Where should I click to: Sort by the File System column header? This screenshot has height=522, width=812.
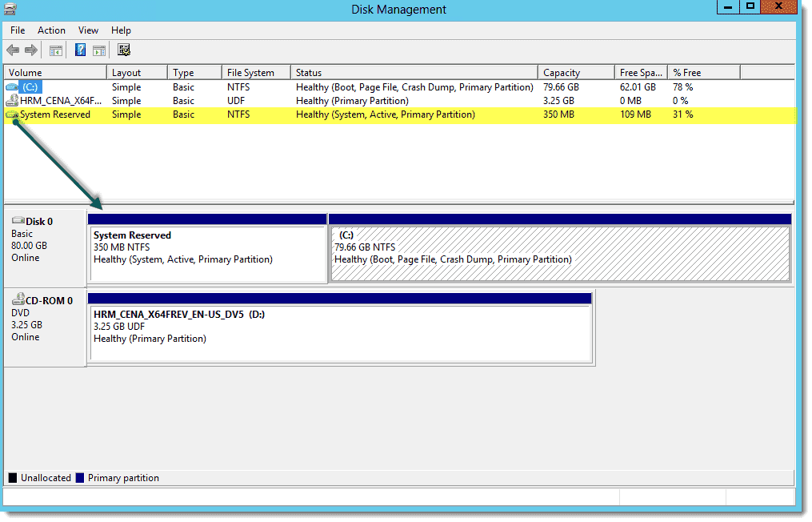tap(250, 73)
